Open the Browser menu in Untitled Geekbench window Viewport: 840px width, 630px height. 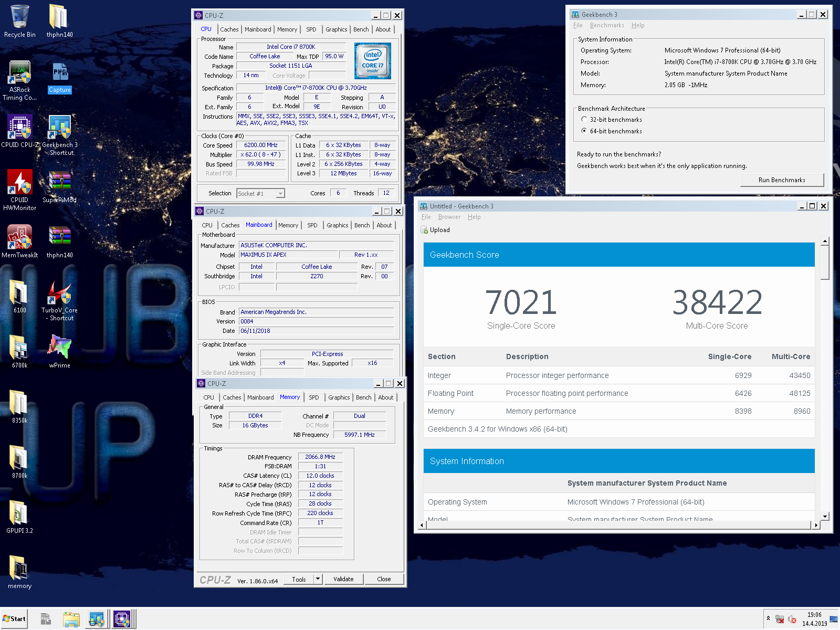449,217
